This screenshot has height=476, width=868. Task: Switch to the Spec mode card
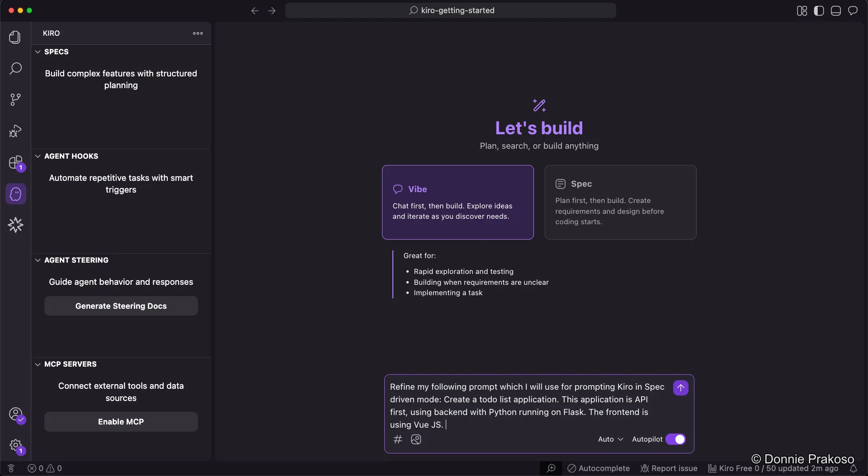coord(620,202)
